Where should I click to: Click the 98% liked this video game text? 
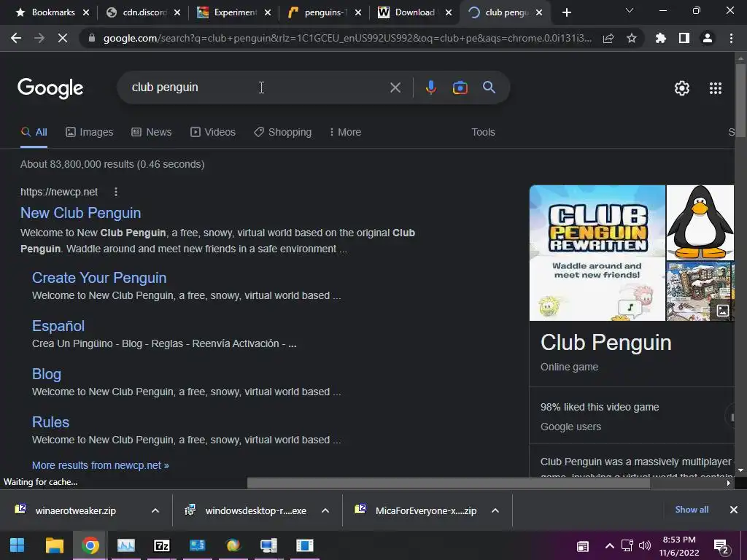pyautogui.click(x=600, y=407)
